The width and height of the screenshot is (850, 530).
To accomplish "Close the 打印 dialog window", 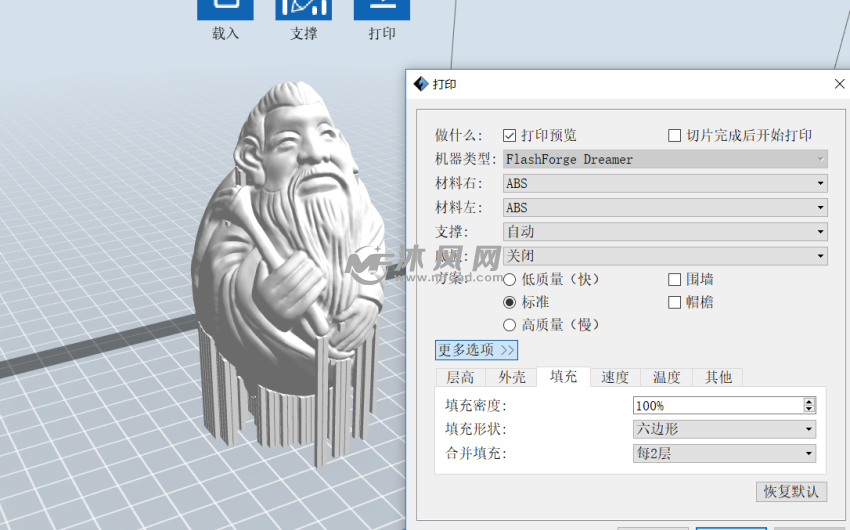I will [838, 84].
